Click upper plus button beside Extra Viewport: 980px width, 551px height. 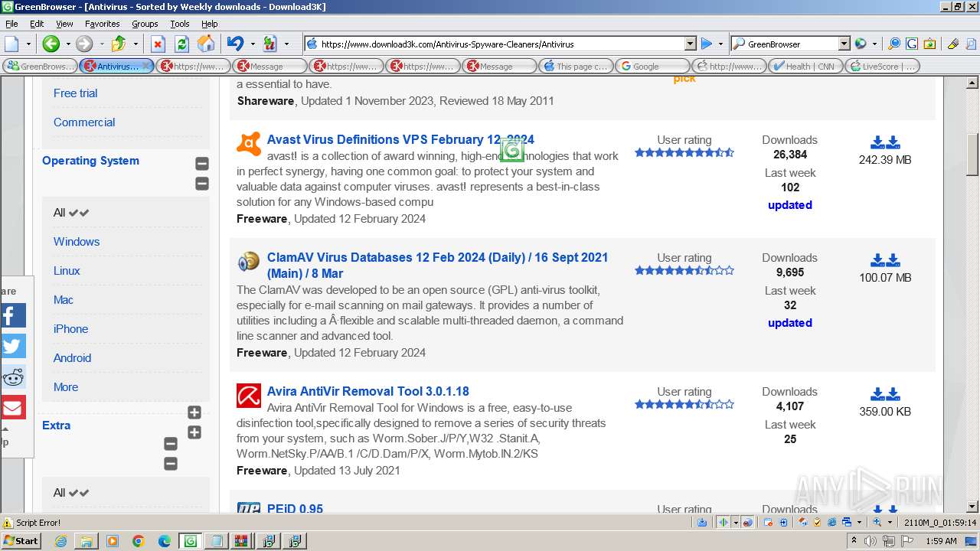point(194,412)
